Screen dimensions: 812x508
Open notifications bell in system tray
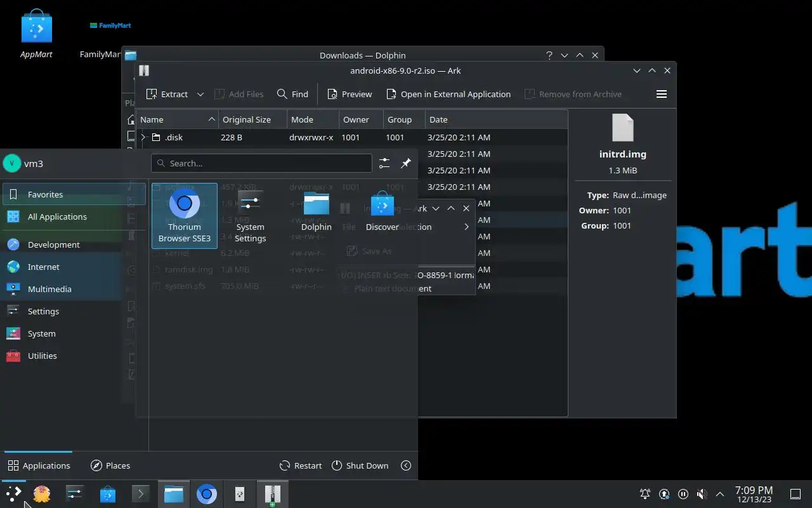point(645,494)
